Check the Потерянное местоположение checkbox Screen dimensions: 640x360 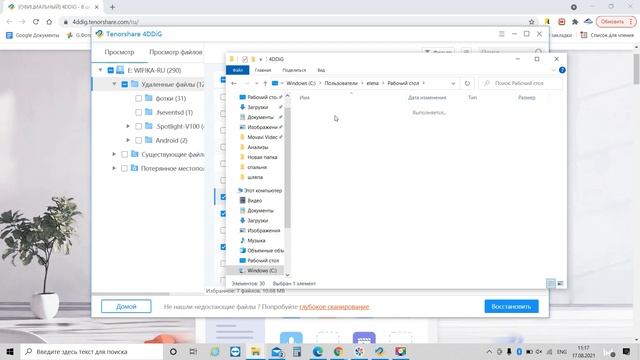point(124,168)
